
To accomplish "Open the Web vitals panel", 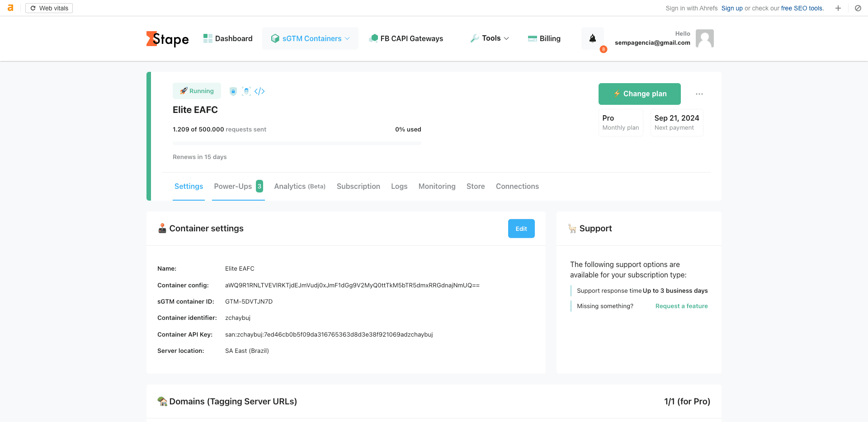I will 49,8.
